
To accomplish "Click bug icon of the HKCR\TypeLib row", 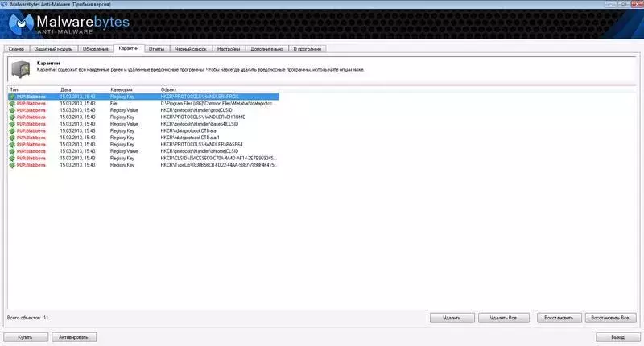I will [x=12, y=165].
